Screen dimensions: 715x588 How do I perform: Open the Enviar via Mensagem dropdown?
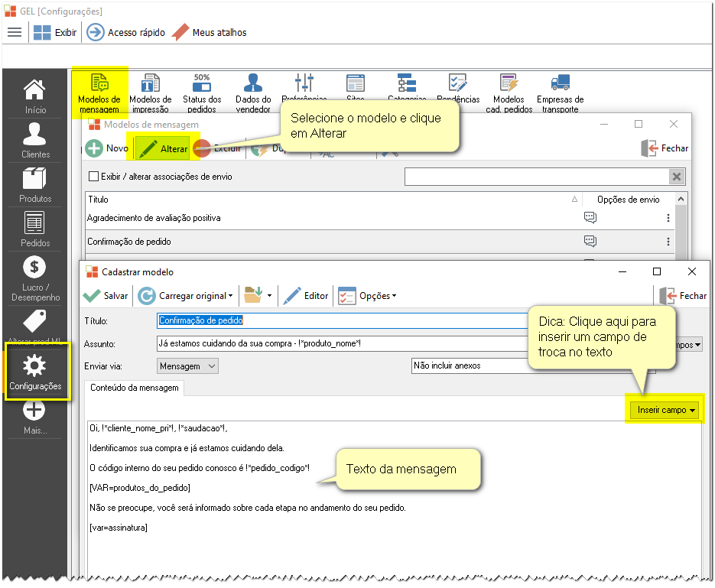pos(187,366)
